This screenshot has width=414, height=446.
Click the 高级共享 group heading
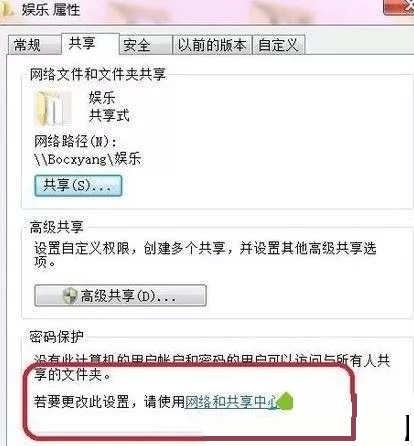pyautogui.click(x=56, y=227)
